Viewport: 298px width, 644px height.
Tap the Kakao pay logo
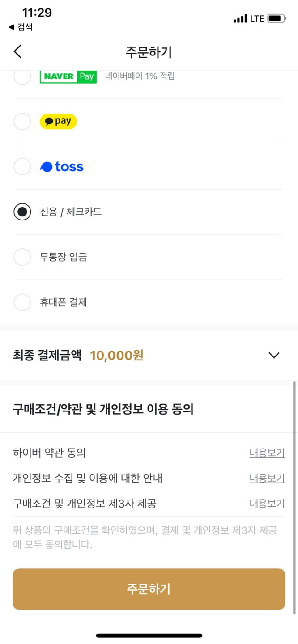tap(58, 121)
